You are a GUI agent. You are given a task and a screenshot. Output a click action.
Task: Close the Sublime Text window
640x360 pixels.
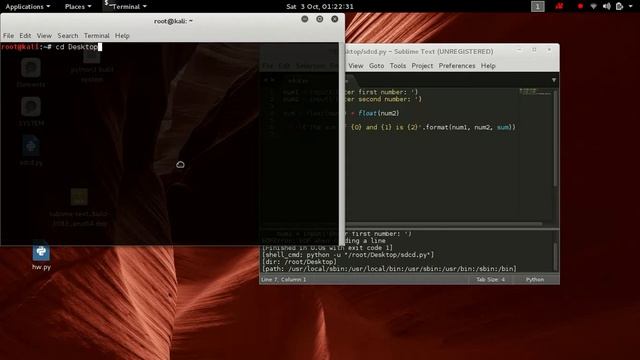point(549,50)
